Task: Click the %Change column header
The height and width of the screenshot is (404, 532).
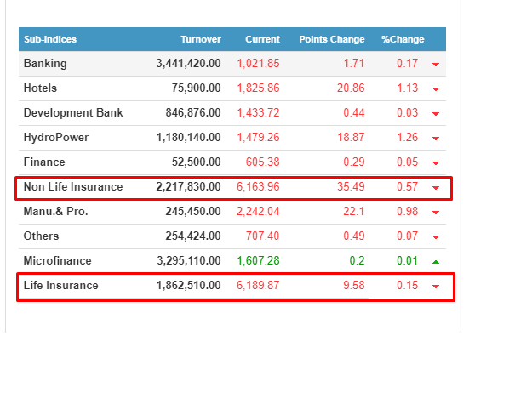Action: tap(402, 39)
